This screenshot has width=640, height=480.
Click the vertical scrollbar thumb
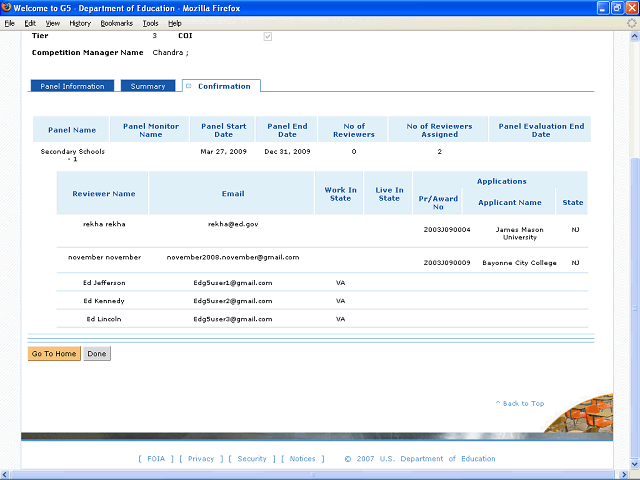635,308
